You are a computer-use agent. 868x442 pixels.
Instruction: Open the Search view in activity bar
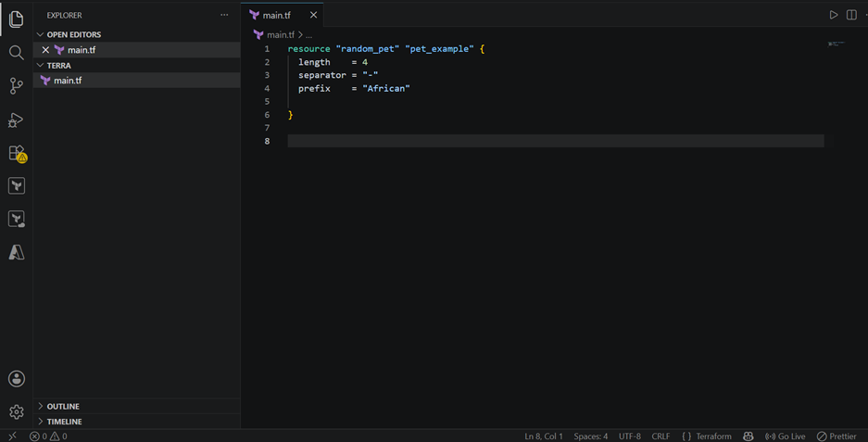[x=17, y=53]
